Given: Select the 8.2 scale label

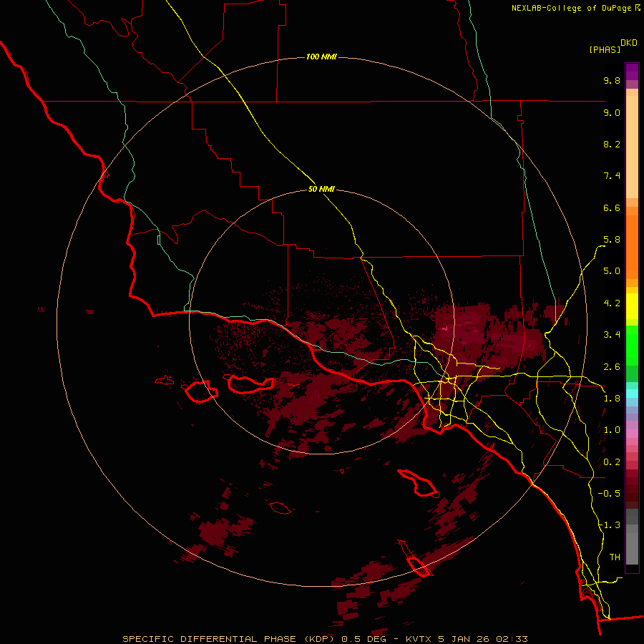Looking at the screenshot, I should (612, 144).
